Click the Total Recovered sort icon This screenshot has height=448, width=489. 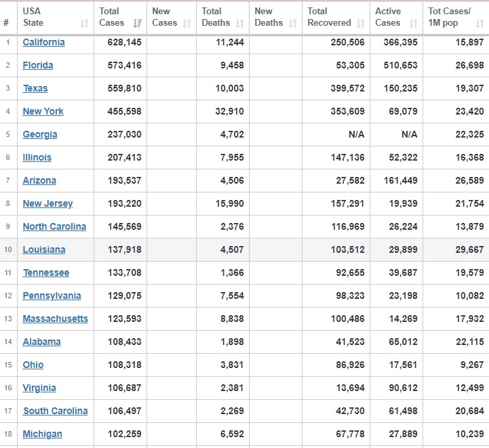click(360, 24)
